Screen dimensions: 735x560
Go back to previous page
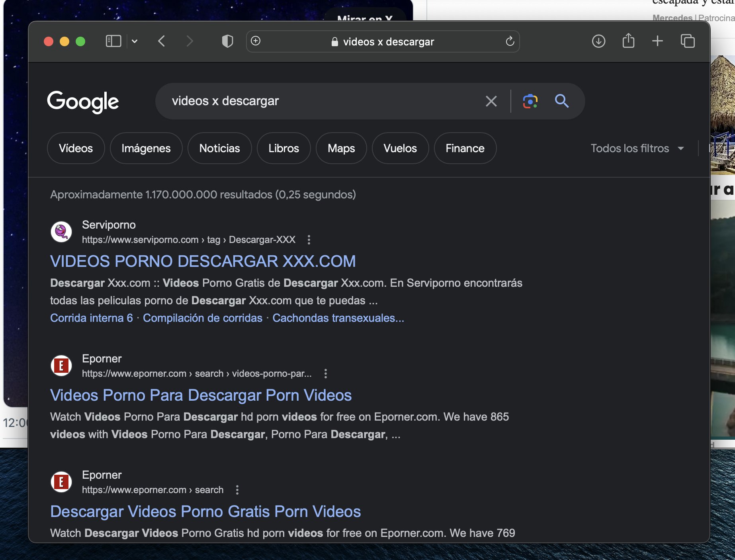pos(161,41)
